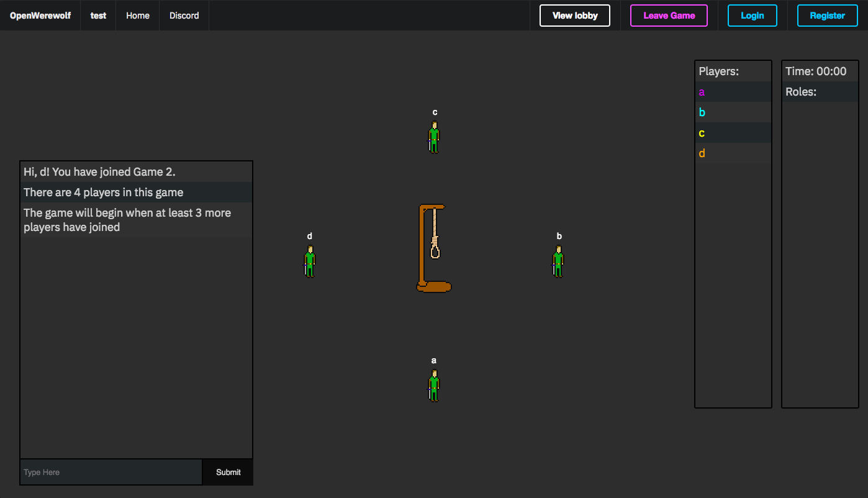Viewport: 868px width, 498px height.
Task: Select cyan player b in Players list
Action: click(702, 112)
